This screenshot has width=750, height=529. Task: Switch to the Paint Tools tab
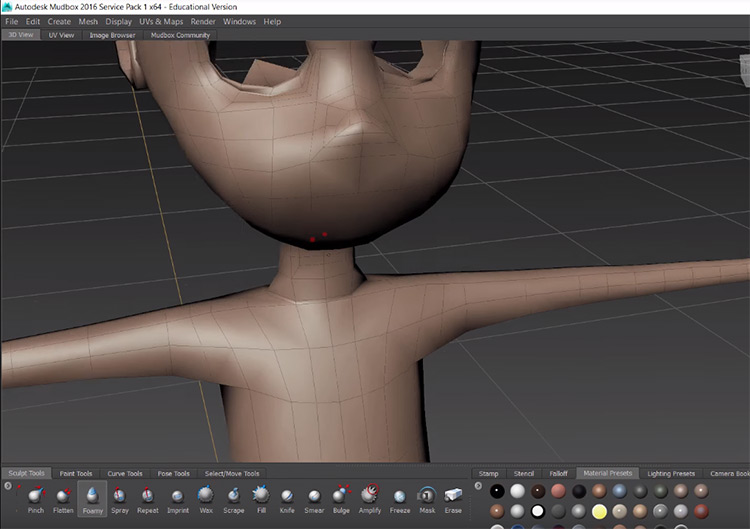coord(76,473)
